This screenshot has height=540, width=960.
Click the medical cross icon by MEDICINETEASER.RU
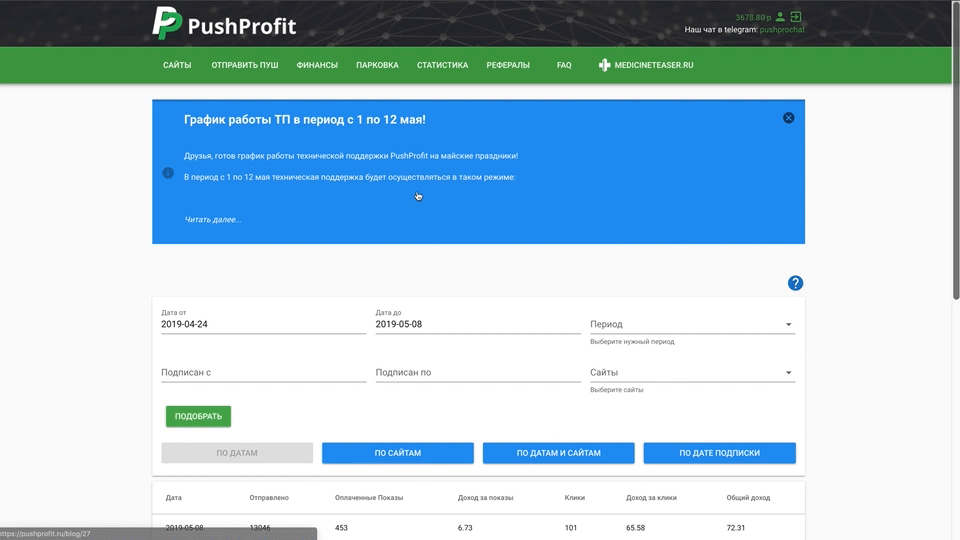604,65
